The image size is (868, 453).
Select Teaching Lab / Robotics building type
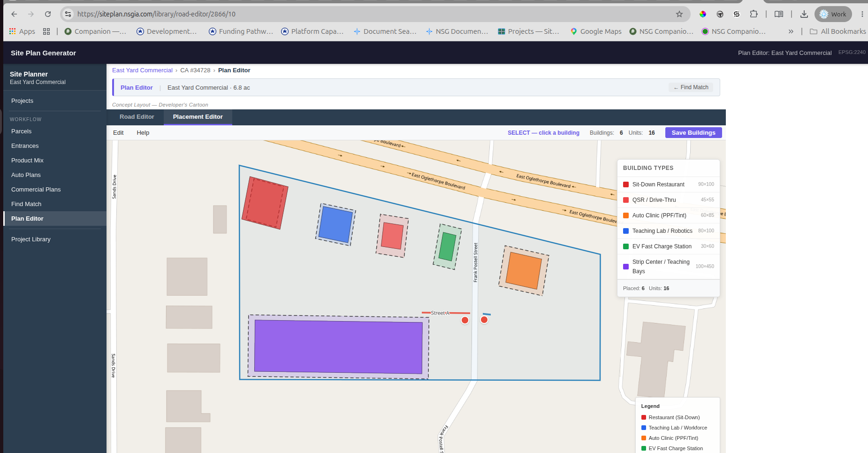click(x=669, y=231)
